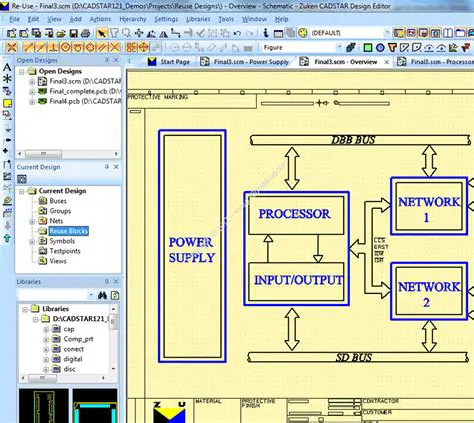Image resolution: width=474 pixels, height=423 pixels.
Task: Click the orange T-shaped perpendicular icon
Action: [53, 47]
